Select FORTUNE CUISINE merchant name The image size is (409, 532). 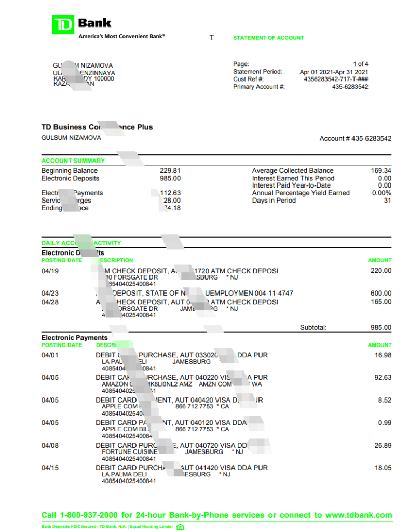[130, 452]
